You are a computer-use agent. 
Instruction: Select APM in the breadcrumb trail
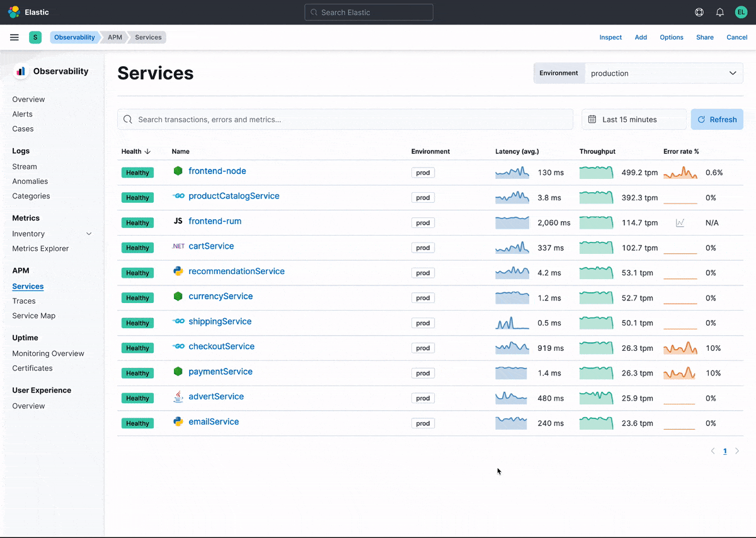click(x=114, y=37)
